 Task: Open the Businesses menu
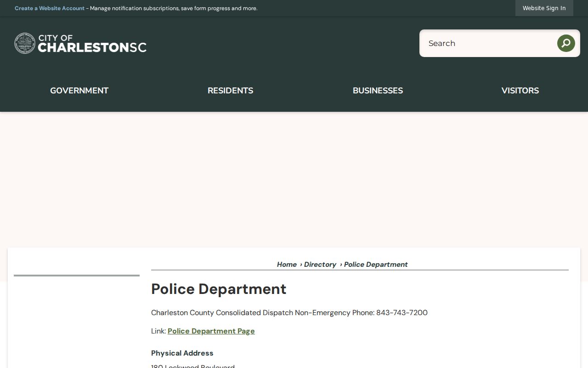(378, 91)
